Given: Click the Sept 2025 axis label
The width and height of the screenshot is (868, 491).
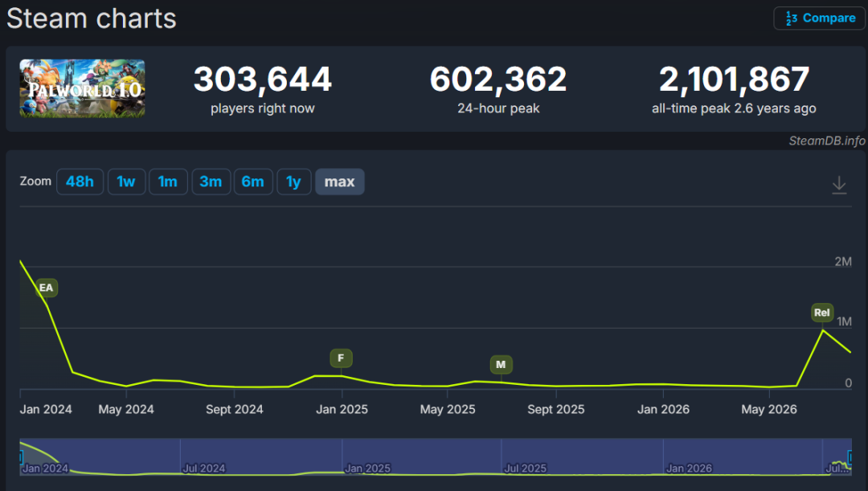Looking at the screenshot, I should click(x=556, y=410).
